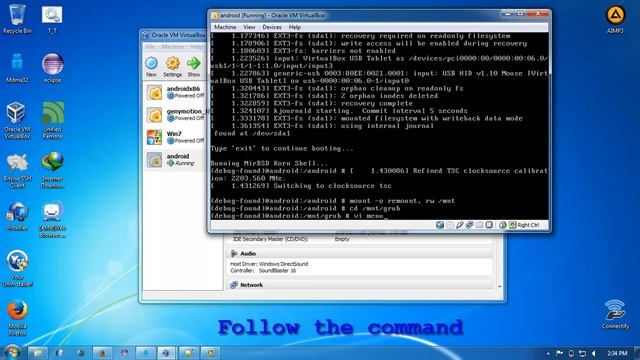This screenshot has height=360, width=640.
Task: Select the genymotion virtual machine
Action: pos(175,115)
